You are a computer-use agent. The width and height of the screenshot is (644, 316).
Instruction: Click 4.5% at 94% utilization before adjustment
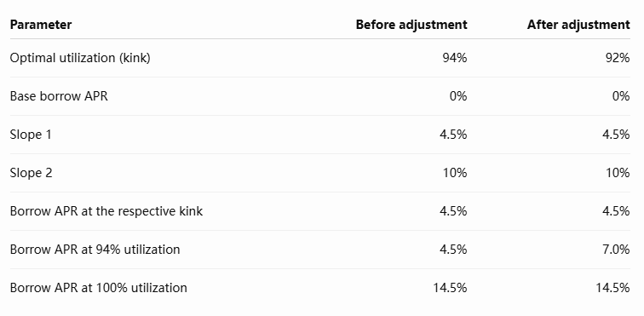coord(451,250)
